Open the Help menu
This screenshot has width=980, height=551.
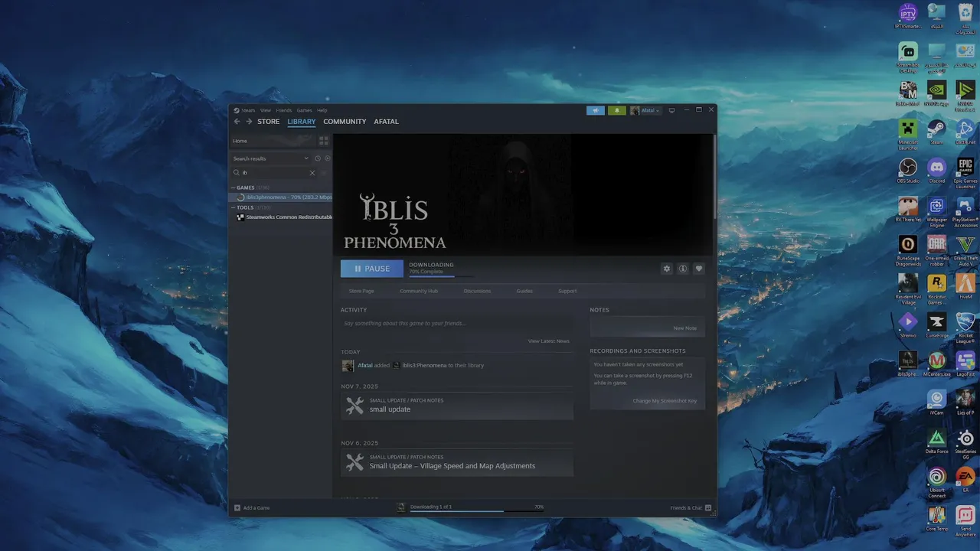(x=322, y=110)
